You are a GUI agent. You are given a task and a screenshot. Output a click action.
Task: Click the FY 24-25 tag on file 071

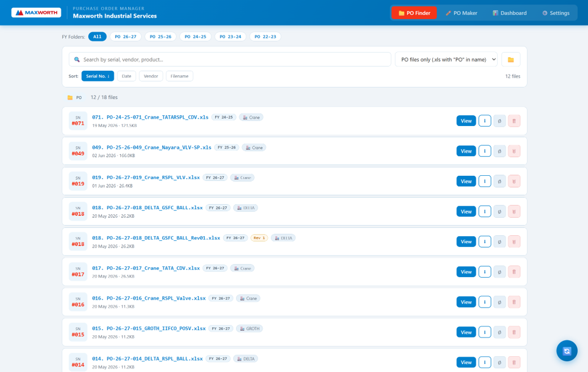(x=224, y=117)
